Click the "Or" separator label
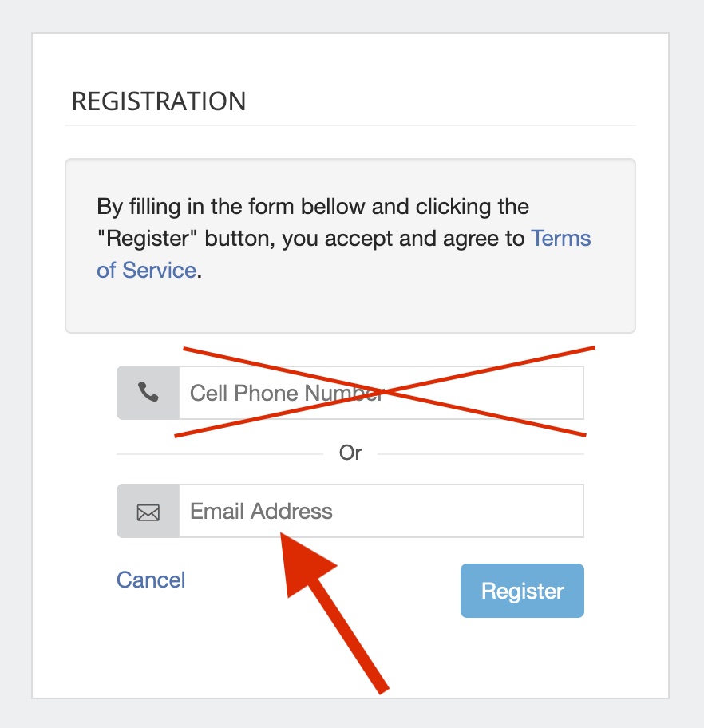The width and height of the screenshot is (704, 728). point(350,453)
